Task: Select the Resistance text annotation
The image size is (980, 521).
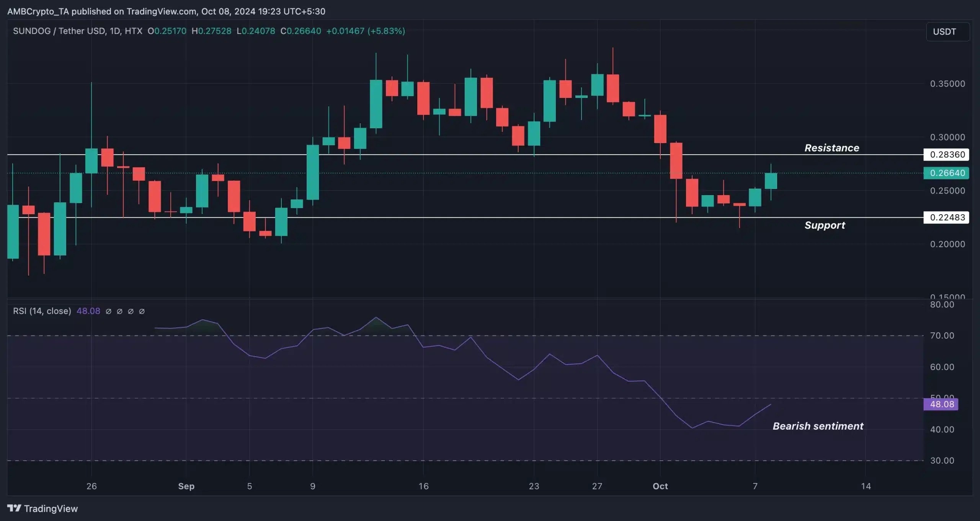Action: (x=831, y=148)
